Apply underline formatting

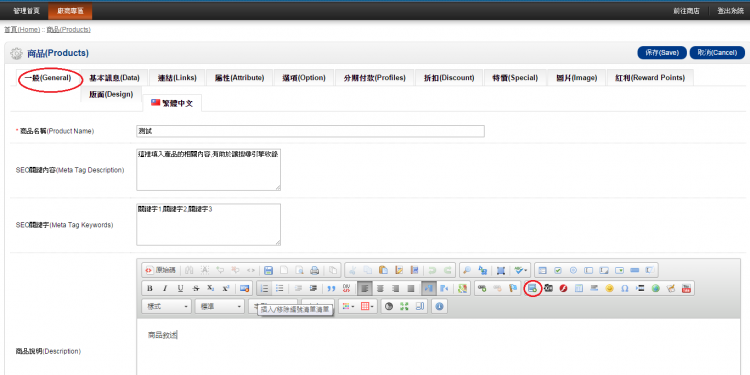[x=180, y=288]
